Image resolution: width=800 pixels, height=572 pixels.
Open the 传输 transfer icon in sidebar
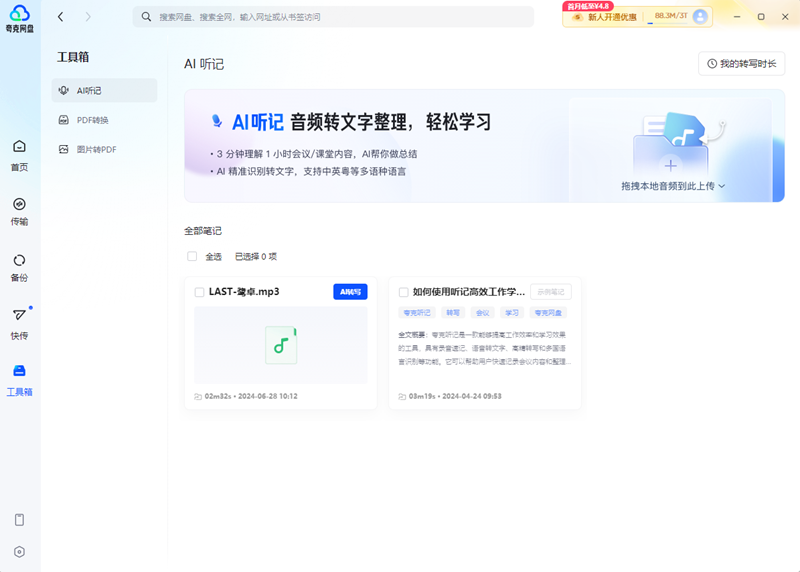pos(19,204)
